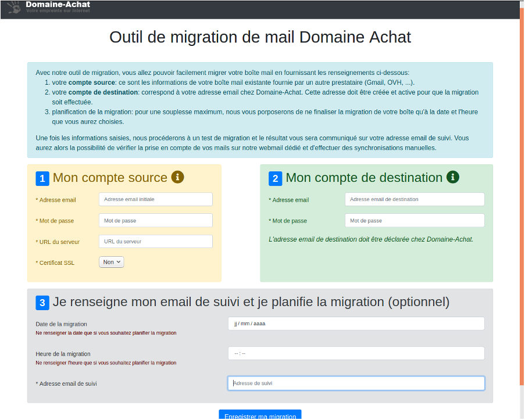Submit with the Enregistrer ma migration button
Image resolution: width=525 pixels, height=420 pixels.
(x=260, y=415)
